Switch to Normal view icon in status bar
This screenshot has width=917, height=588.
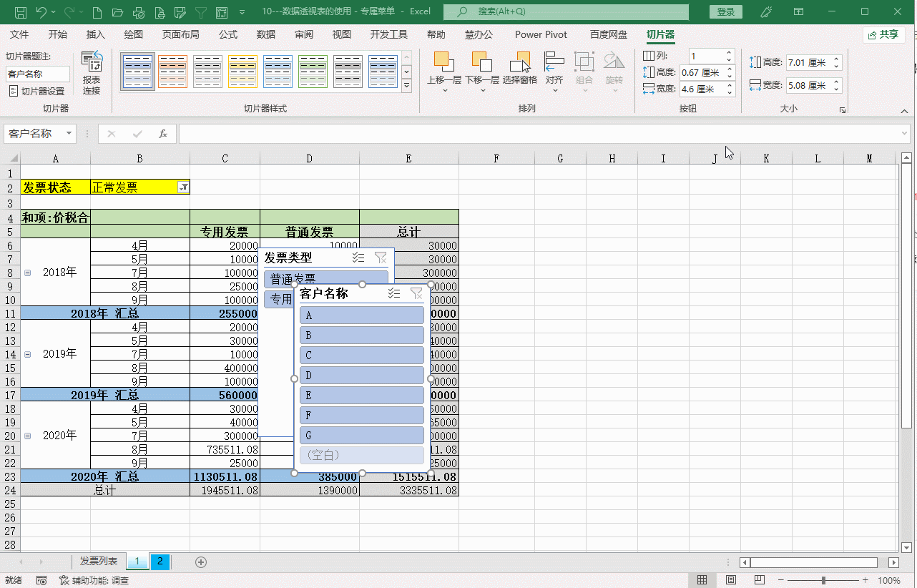click(702, 580)
